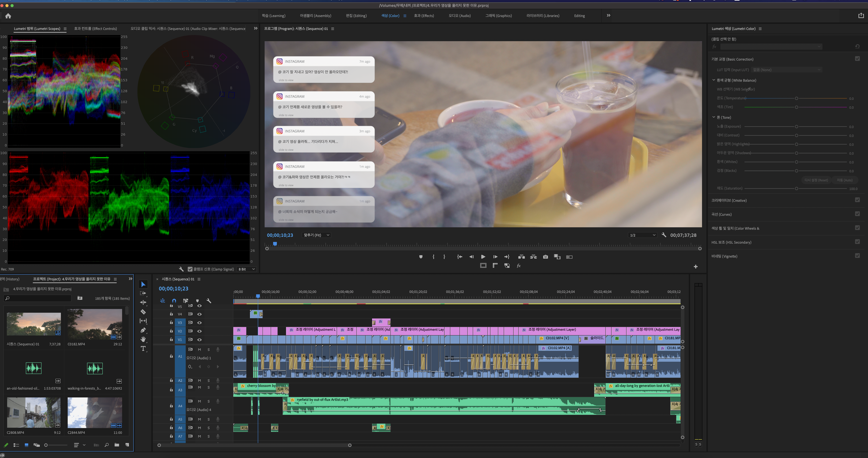The image size is (868, 458).
Task: Switch to Assembly workspace
Action: click(x=315, y=15)
